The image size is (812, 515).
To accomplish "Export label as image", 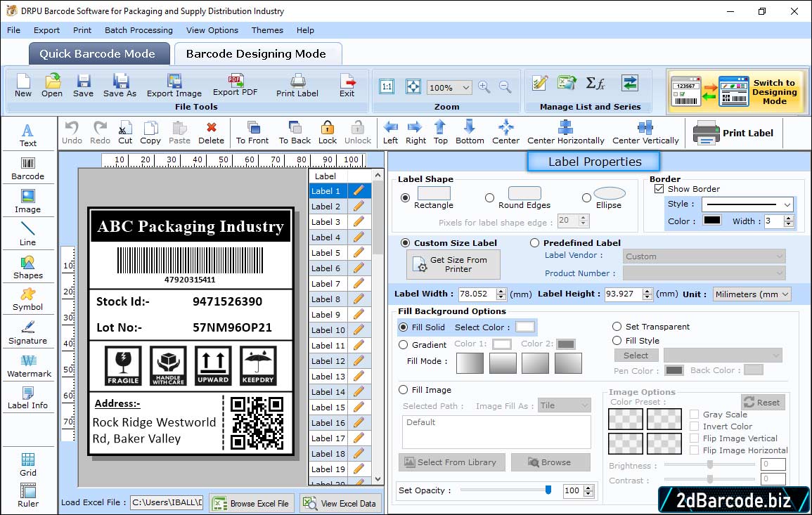I will tap(174, 86).
